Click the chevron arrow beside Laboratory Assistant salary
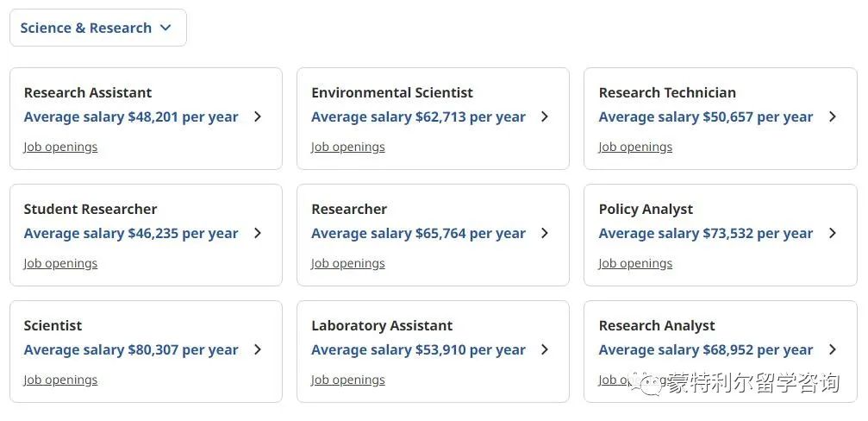Screen dimensions: 868x421 click(x=545, y=349)
